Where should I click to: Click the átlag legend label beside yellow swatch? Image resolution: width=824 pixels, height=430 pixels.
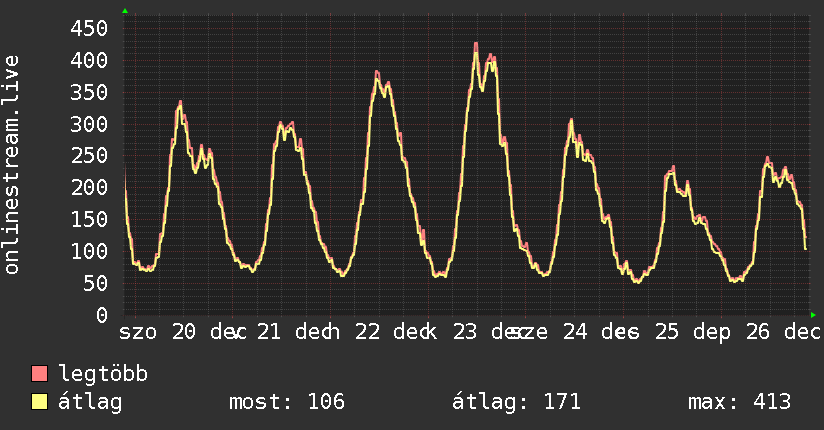[90, 403]
